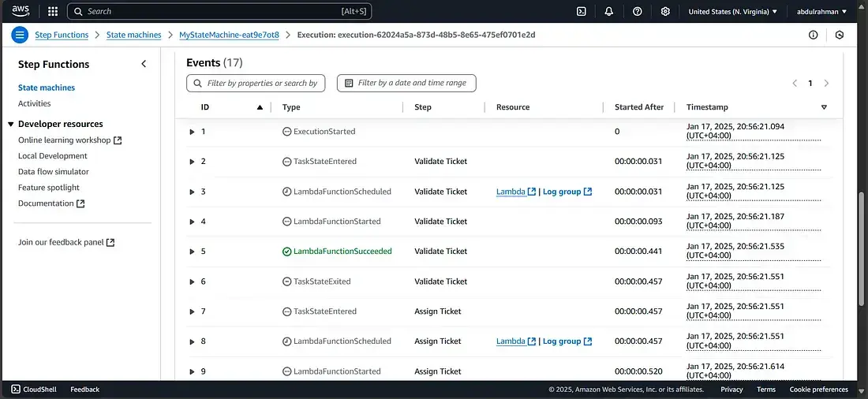Open the notifications bell
The image size is (868, 399).
tap(609, 11)
